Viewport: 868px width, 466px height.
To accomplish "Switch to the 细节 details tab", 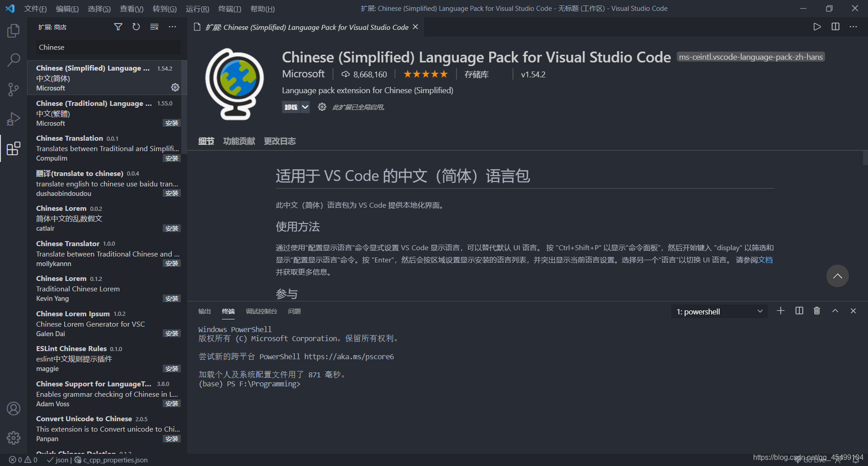I will 206,141.
